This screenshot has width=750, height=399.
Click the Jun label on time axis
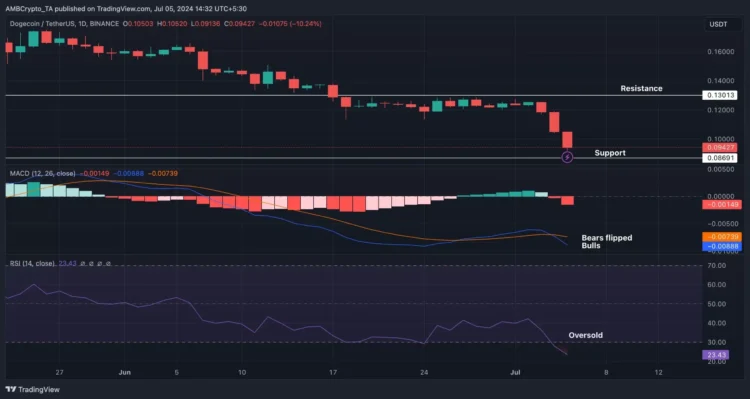[124, 373]
